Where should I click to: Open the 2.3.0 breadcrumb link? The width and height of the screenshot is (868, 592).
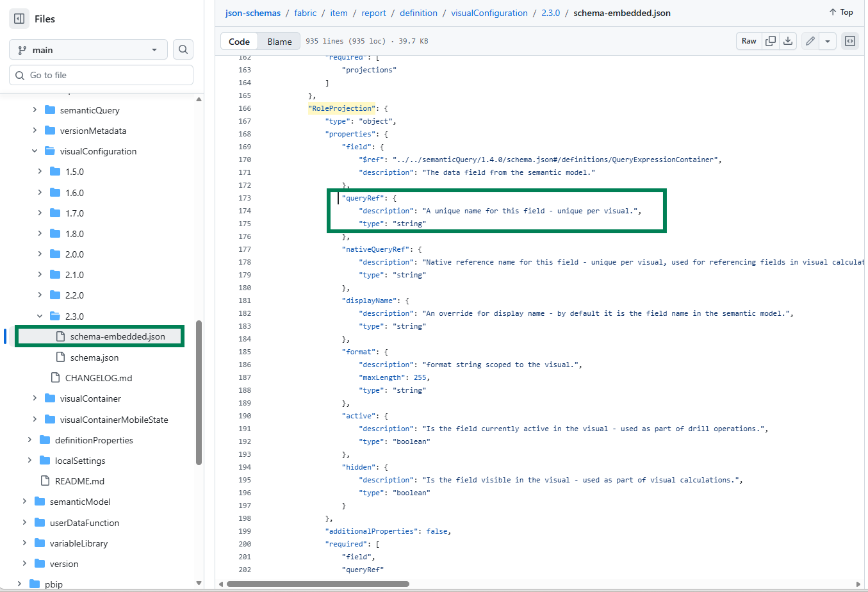click(551, 13)
